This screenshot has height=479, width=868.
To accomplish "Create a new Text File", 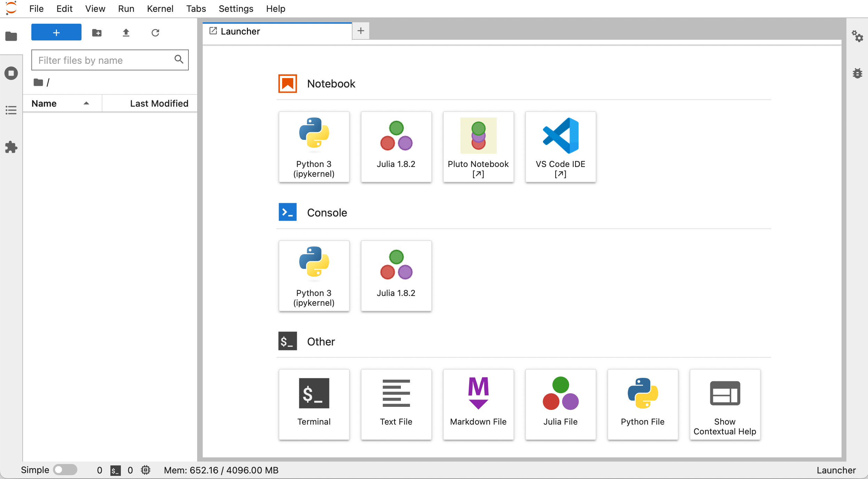I will coord(396,404).
